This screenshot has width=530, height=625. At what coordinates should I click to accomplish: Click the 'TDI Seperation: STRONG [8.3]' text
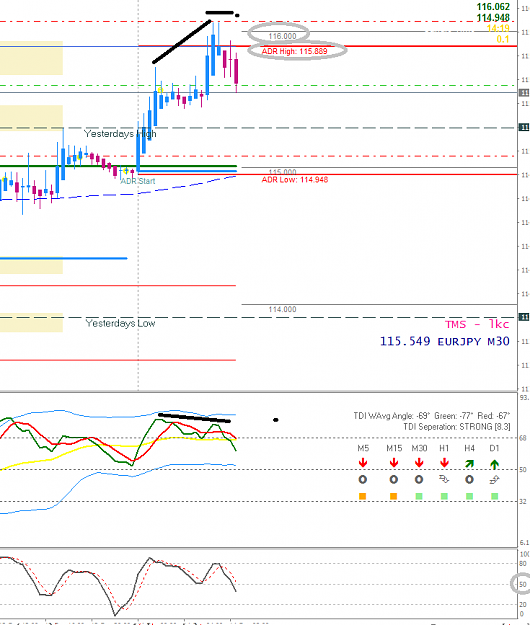[x=457, y=427]
